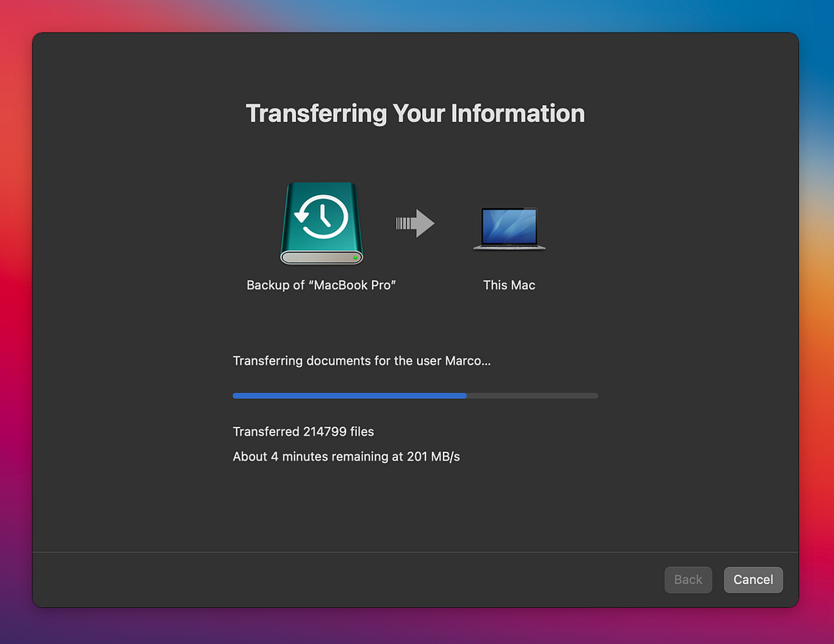Image resolution: width=834 pixels, height=644 pixels.
Task: Click the MacBook laptop icon
Action: [x=509, y=229]
